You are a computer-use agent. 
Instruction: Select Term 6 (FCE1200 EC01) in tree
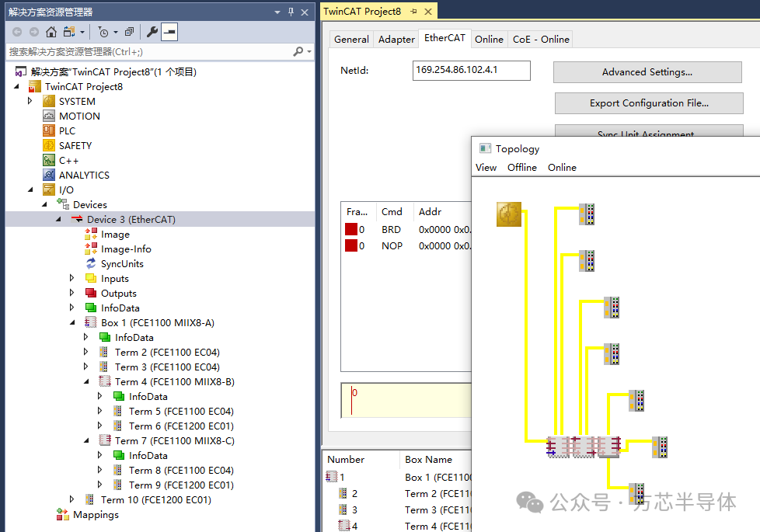click(181, 426)
